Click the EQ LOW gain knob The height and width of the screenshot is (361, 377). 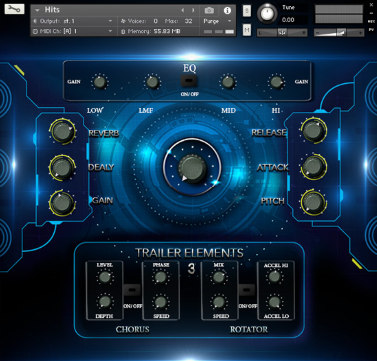coord(100,82)
